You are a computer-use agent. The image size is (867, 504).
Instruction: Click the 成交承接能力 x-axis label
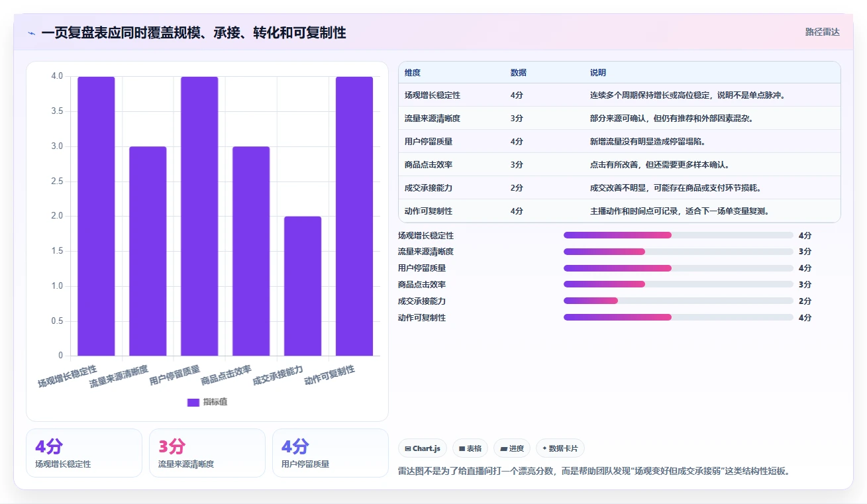click(x=278, y=376)
